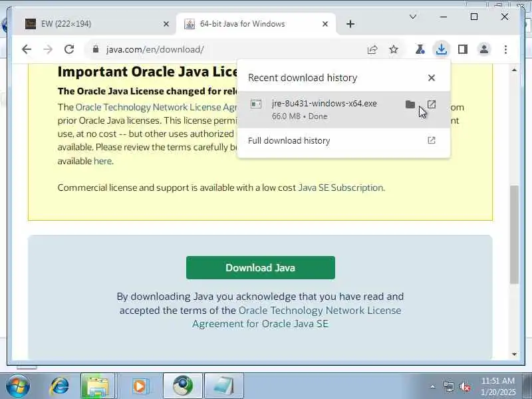Image resolution: width=532 pixels, height=399 pixels.
Task: Click the java.com address bar
Action: pyautogui.click(x=224, y=49)
